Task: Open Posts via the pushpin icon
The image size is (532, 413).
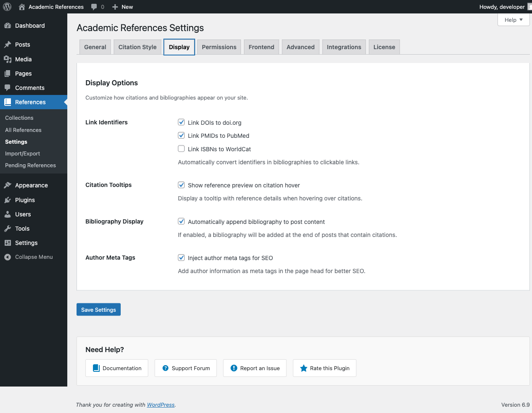Action: (x=8, y=45)
